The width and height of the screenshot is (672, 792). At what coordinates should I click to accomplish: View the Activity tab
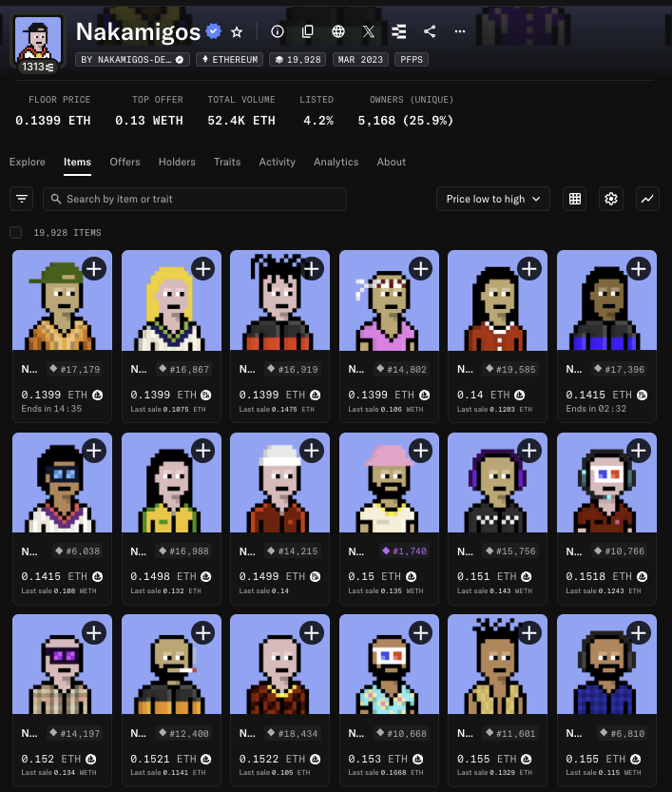278,162
